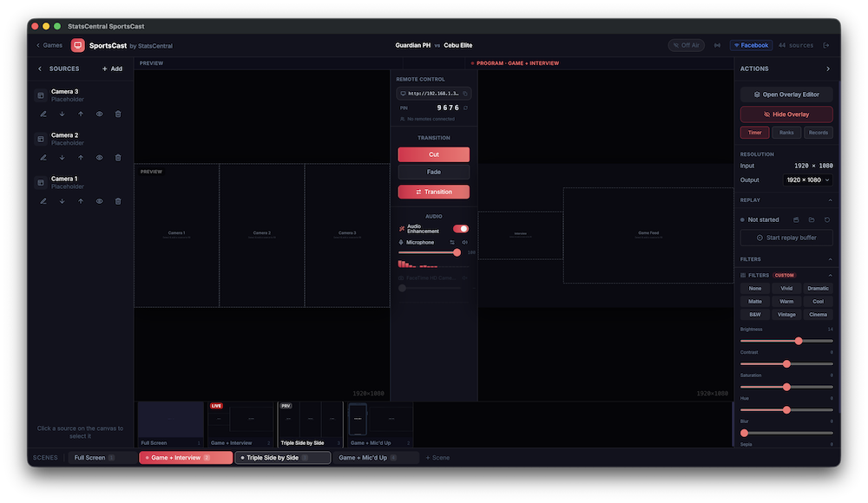Collapse the Filters section header
The image size is (868, 503).
pyautogui.click(x=830, y=259)
